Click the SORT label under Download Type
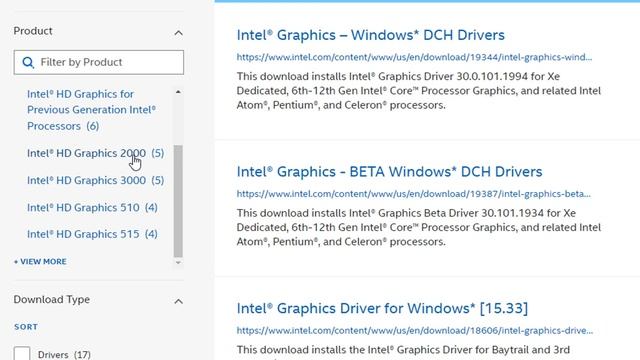The height and width of the screenshot is (360, 640). tap(26, 327)
